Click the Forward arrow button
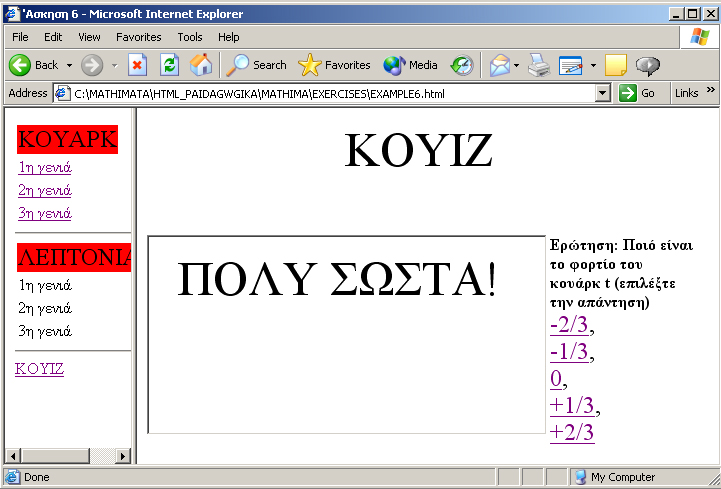The image size is (721, 489). 92,65
